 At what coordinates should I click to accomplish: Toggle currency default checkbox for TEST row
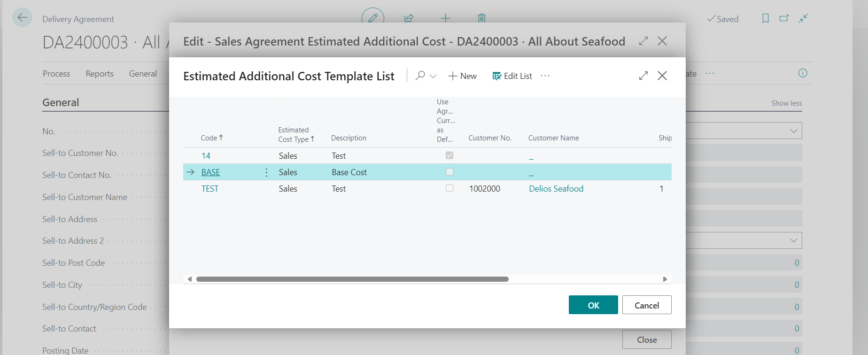pyautogui.click(x=449, y=188)
